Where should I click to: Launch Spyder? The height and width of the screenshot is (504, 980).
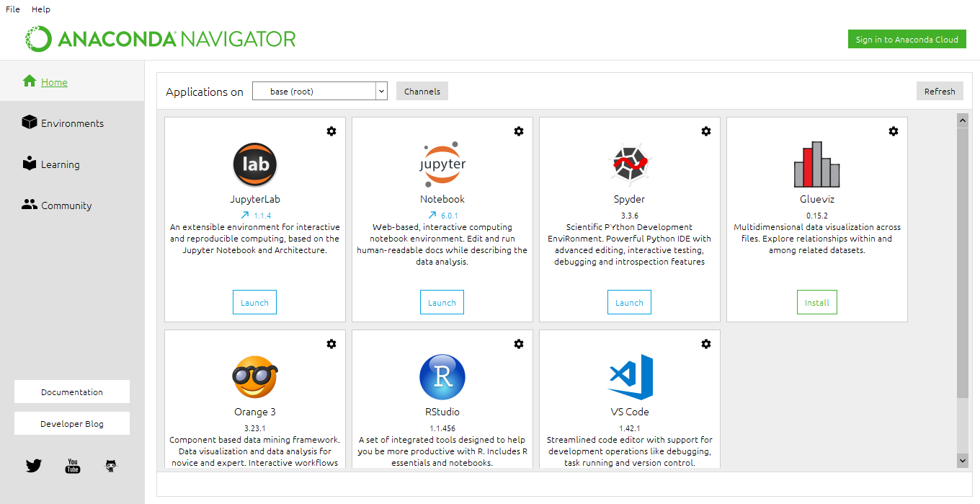(x=629, y=302)
